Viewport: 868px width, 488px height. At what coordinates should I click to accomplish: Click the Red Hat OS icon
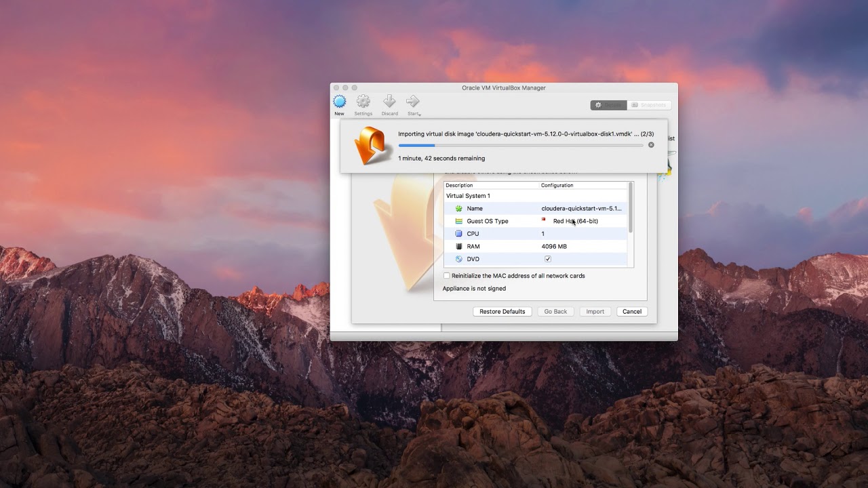[544, 220]
